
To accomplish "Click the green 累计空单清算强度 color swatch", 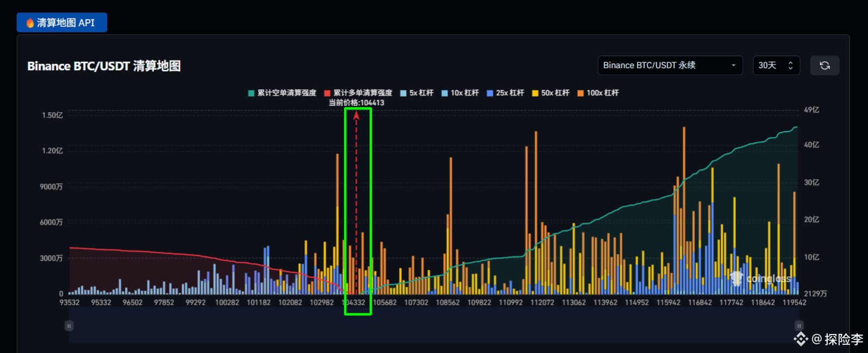I will 251,93.
